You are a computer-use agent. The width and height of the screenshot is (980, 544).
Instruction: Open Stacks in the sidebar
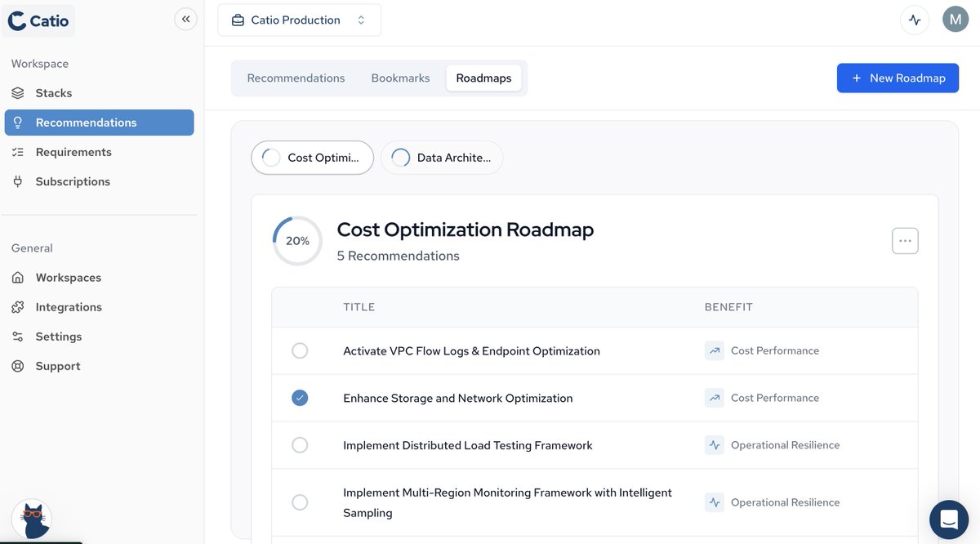(x=99, y=93)
